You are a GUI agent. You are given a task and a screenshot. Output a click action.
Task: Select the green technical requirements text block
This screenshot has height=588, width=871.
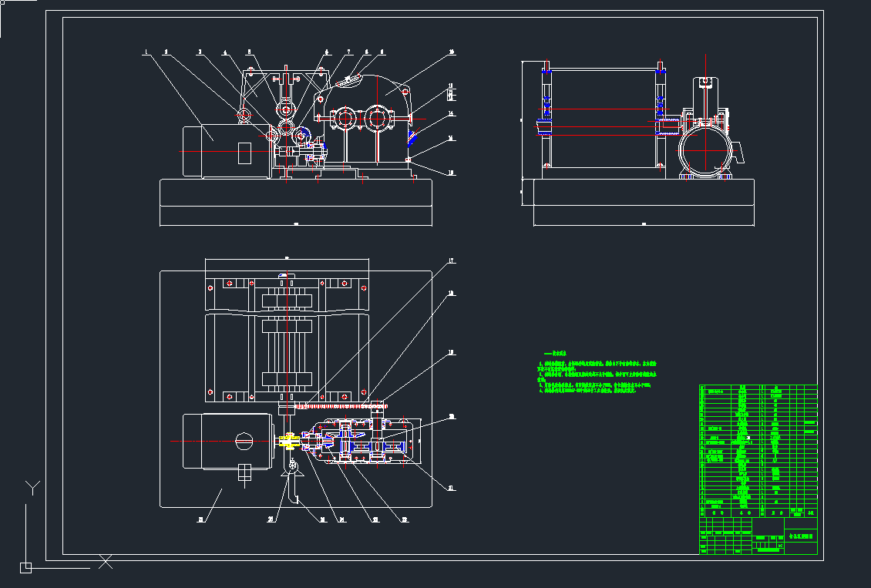(597, 376)
